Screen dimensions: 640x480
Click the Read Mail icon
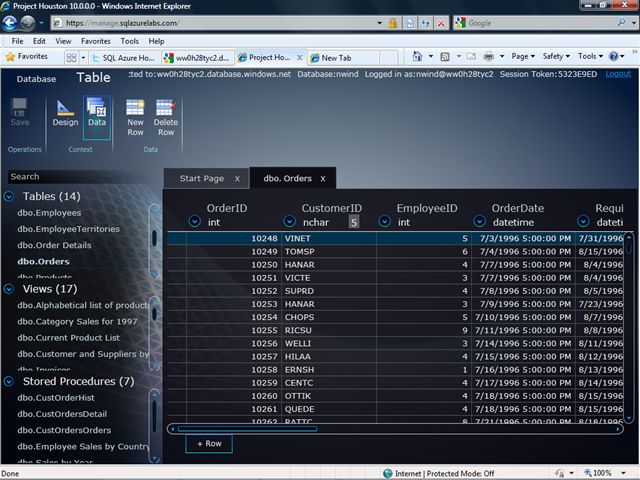(471, 56)
